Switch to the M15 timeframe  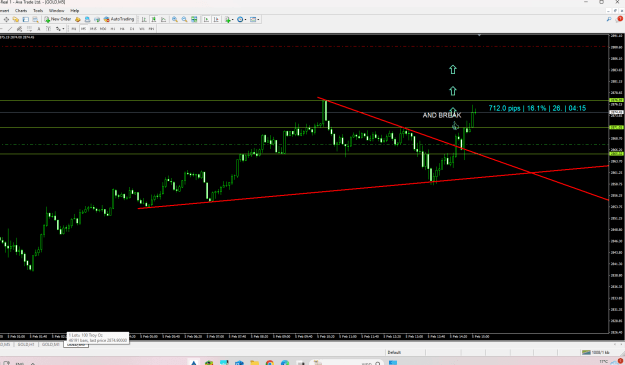point(93,29)
